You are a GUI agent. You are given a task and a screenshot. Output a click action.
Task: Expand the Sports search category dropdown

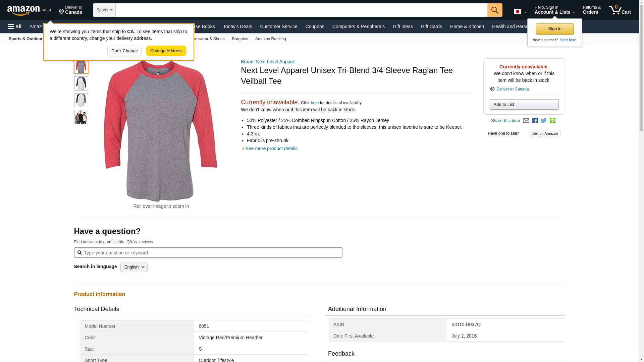[104, 10]
